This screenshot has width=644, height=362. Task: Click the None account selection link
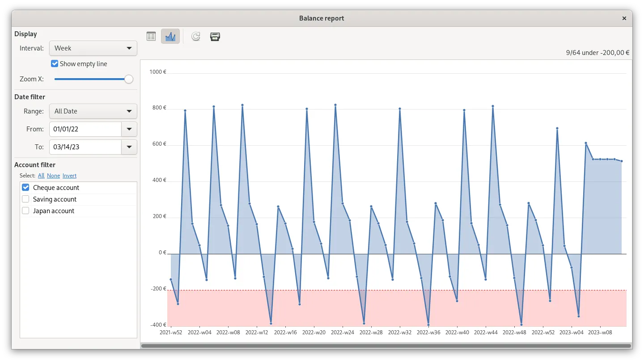[x=53, y=176]
